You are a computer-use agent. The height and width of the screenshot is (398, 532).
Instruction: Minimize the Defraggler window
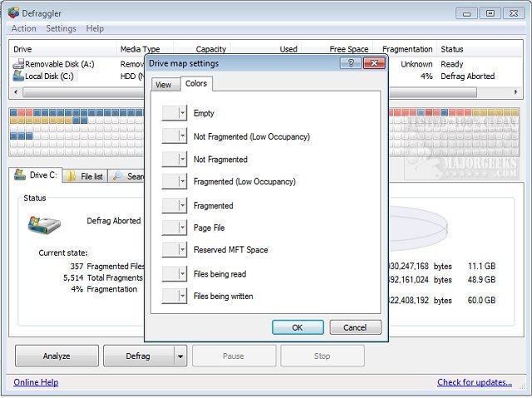pos(466,13)
